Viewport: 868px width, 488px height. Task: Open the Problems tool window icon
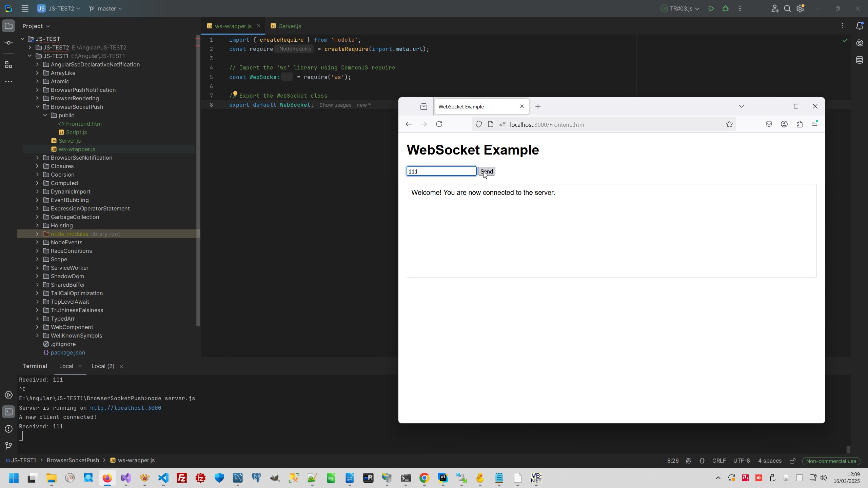pyautogui.click(x=8, y=429)
